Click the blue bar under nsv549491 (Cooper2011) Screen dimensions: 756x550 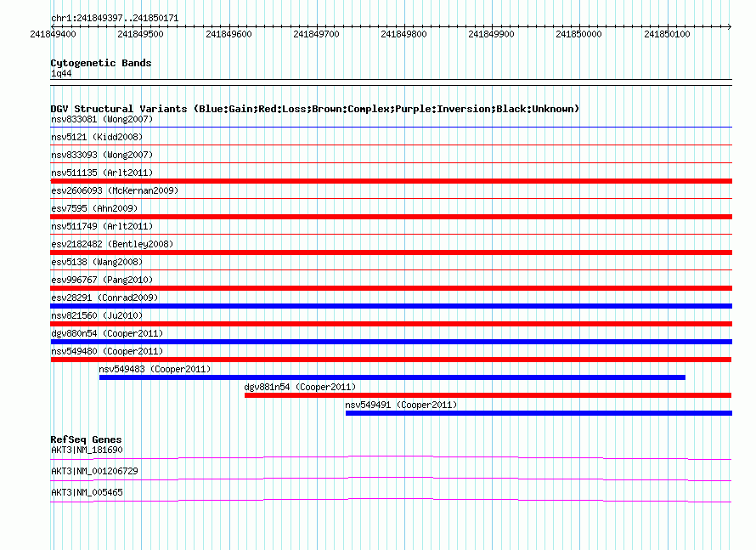(x=539, y=413)
